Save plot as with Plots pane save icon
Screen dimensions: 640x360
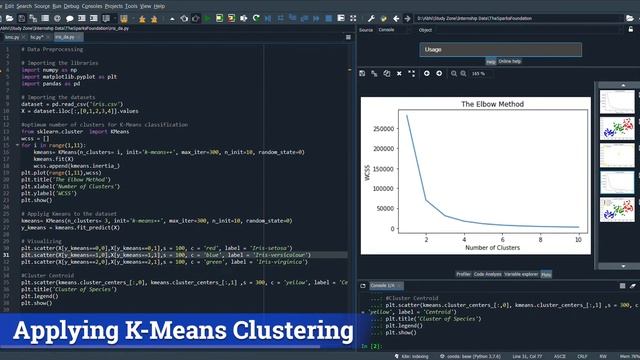pos(362,73)
